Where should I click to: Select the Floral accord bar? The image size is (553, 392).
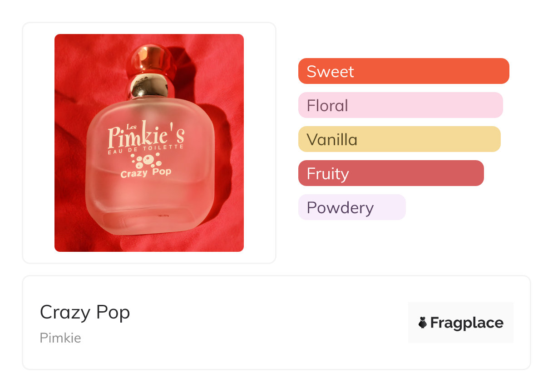tap(400, 105)
